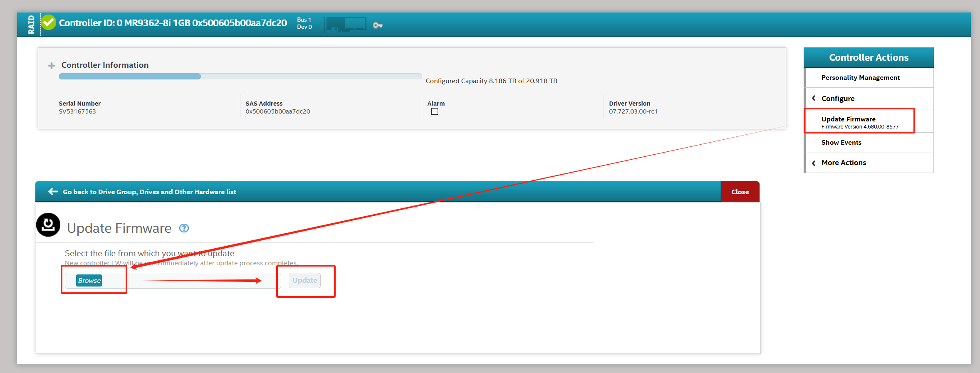Image resolution: width=980 pixels, height=373 pixels.
Task: Click the black Update Firmware download icon
Action: tap(48, 225)
